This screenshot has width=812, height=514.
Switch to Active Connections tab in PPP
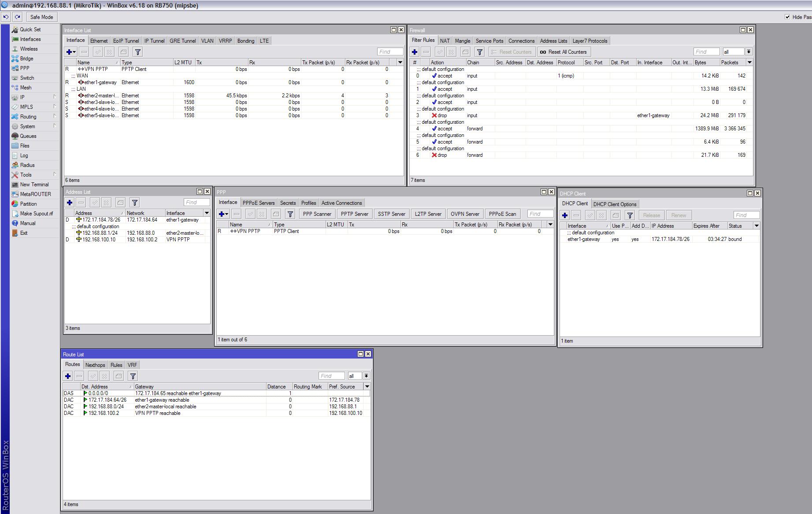tap(341, 203)
